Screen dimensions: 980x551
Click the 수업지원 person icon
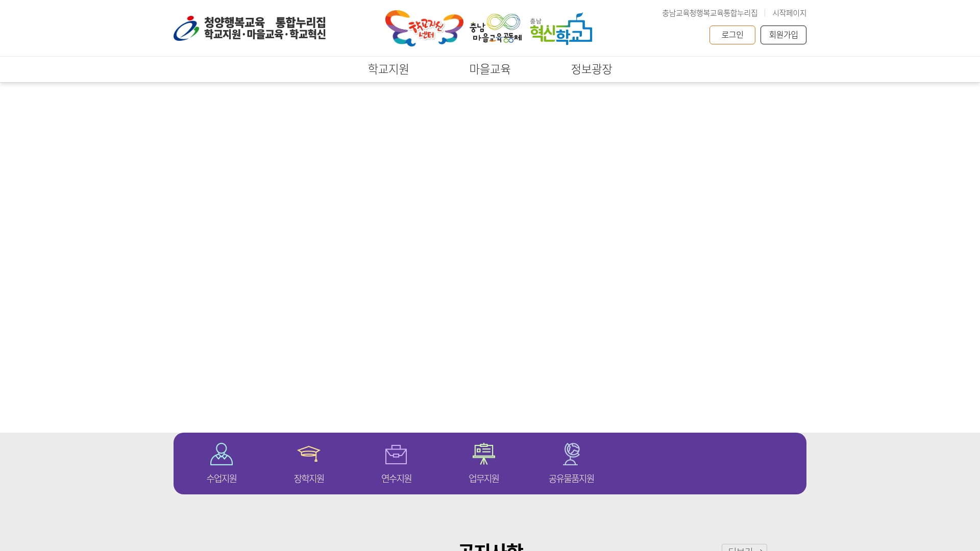(x=222, y=454)
